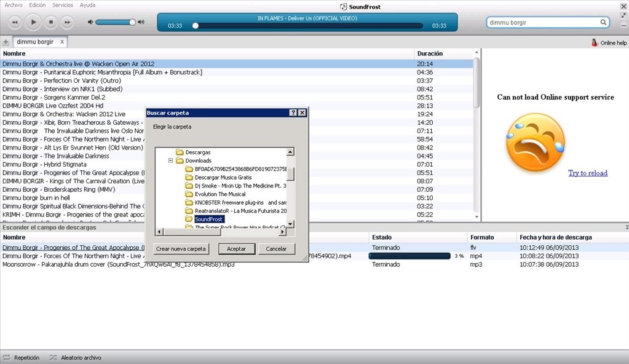This screenshot has height=364, width=629.
Task: Open the Archivo menu
Action: click(14, 5)
